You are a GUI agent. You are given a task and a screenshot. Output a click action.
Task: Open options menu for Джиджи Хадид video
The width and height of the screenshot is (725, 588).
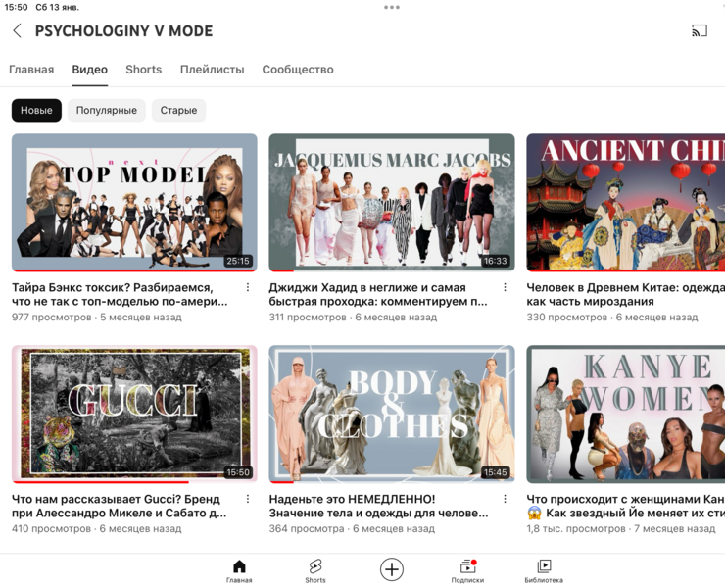pyautogui.click(x=506, y=288)
